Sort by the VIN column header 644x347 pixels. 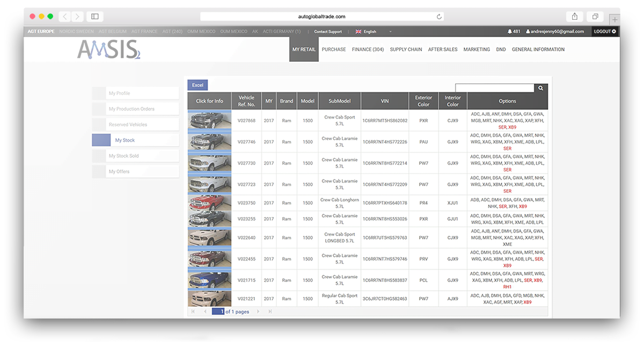385,101
